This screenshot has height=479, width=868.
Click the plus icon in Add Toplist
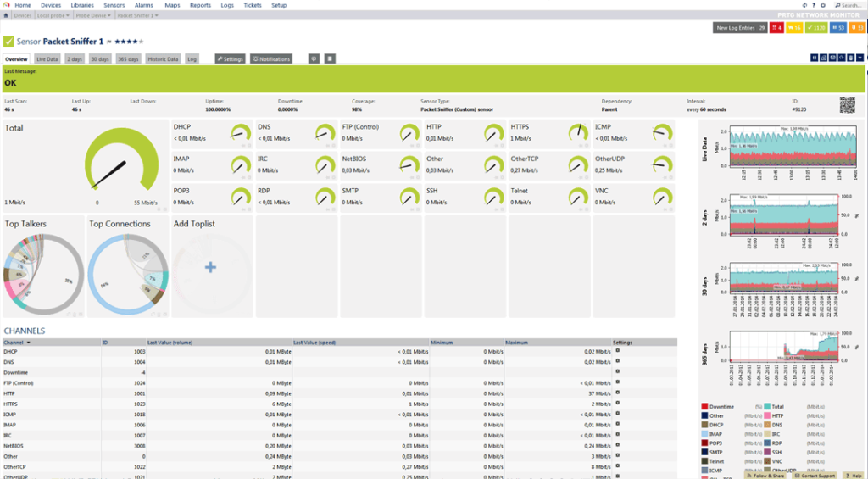tap(210, 267)
